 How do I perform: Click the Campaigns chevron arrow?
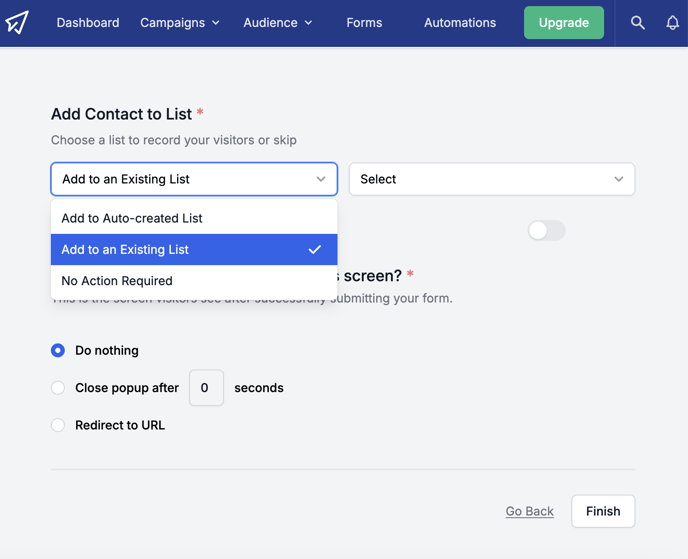coord(215,23)
